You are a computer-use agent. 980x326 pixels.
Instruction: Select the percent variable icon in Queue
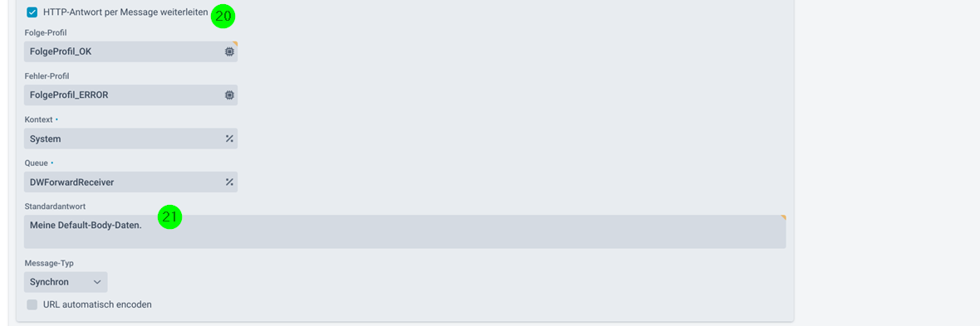(229, 182)
